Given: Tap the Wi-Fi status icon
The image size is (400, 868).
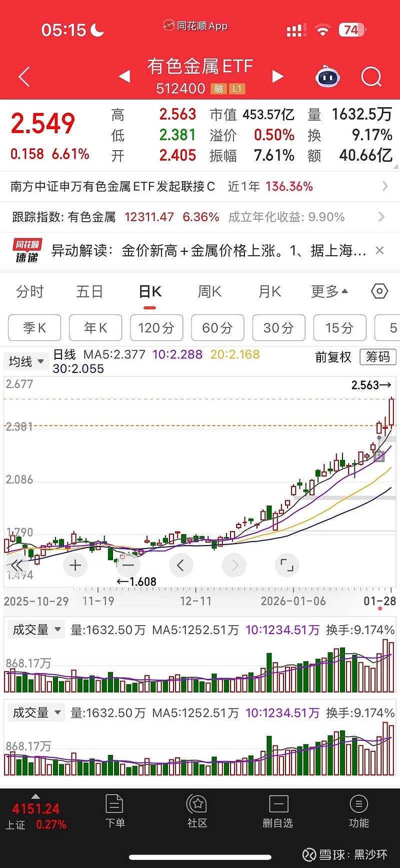Looking at the screenshot, I should 323,31.
